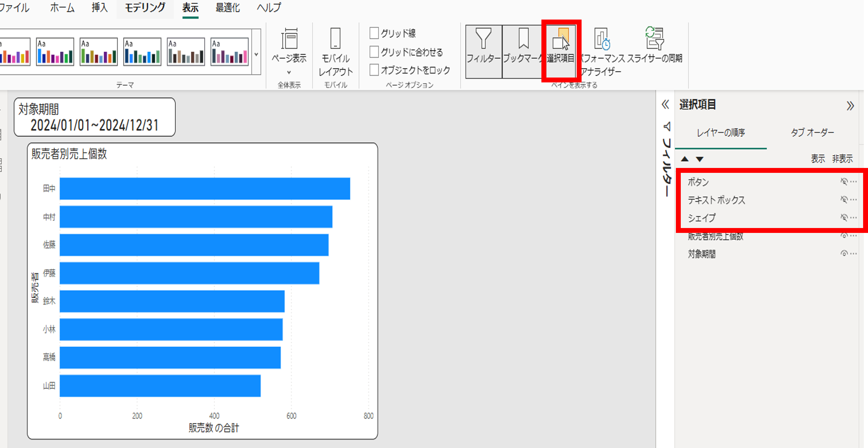Open the 挿入 ribbon tab
Image resolution: width=868 pixels, height=448 pixels.
tap(100, 7)
